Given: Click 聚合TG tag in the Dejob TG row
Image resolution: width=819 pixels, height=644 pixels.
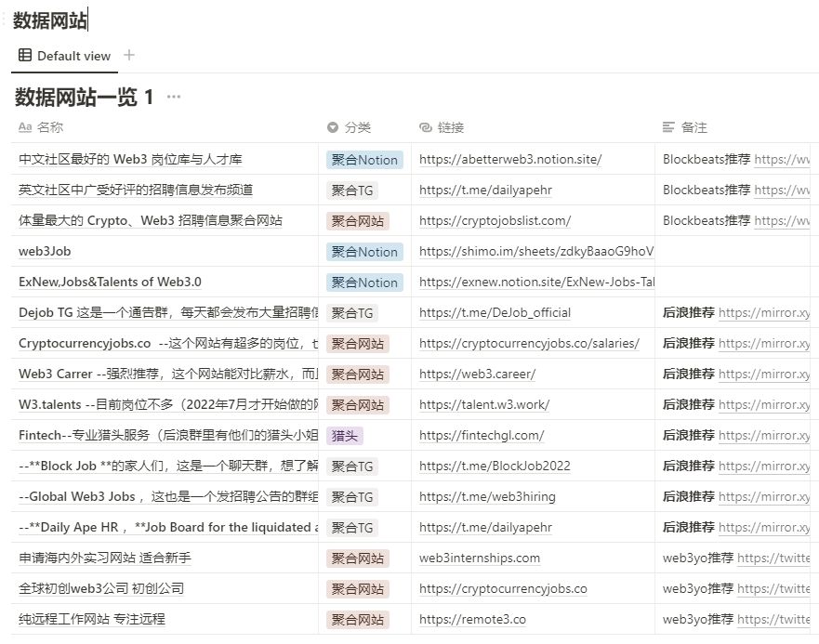Looking at the screenshot, I should tap(352, 313).
